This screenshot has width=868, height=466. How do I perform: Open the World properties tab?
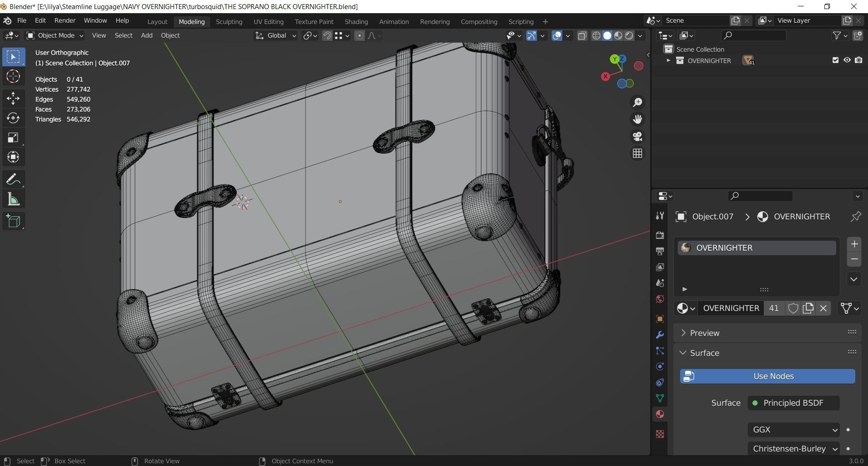660,299
